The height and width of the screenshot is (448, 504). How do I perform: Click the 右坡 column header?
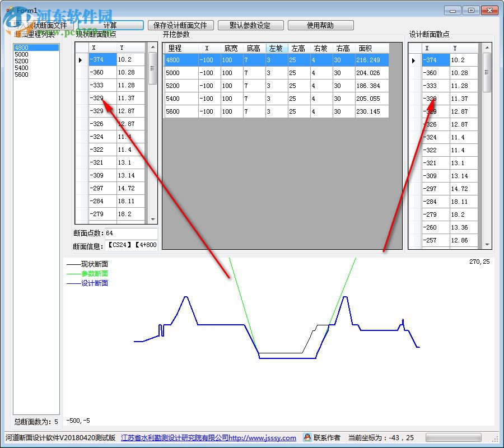[321, 48]
